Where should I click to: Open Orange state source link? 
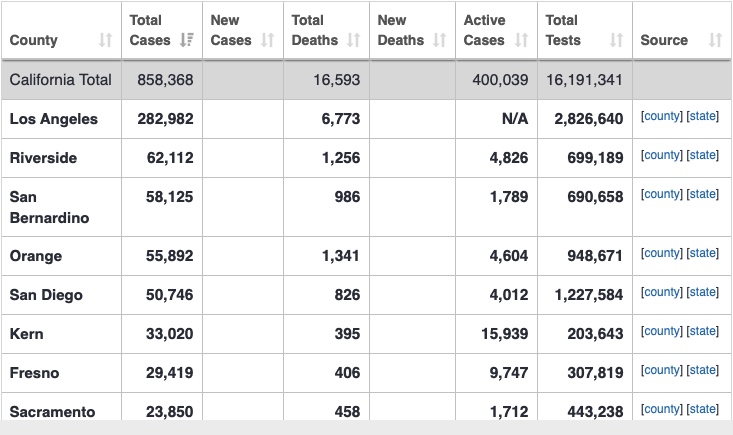(703, 253)
